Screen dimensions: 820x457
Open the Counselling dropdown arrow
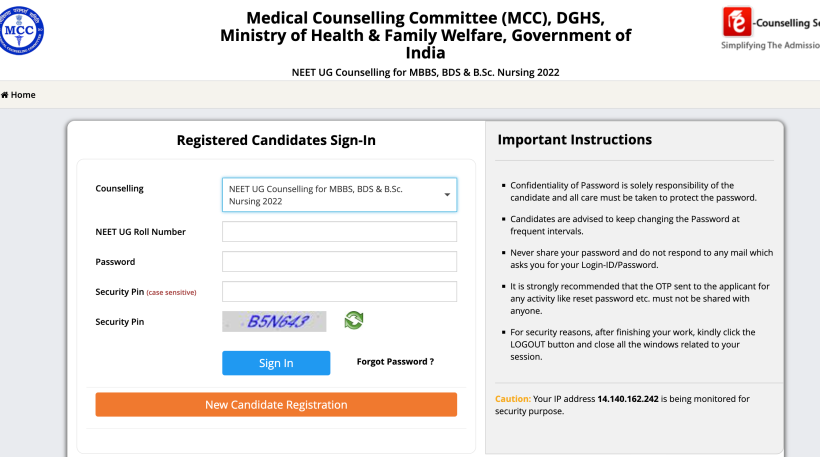447,195
